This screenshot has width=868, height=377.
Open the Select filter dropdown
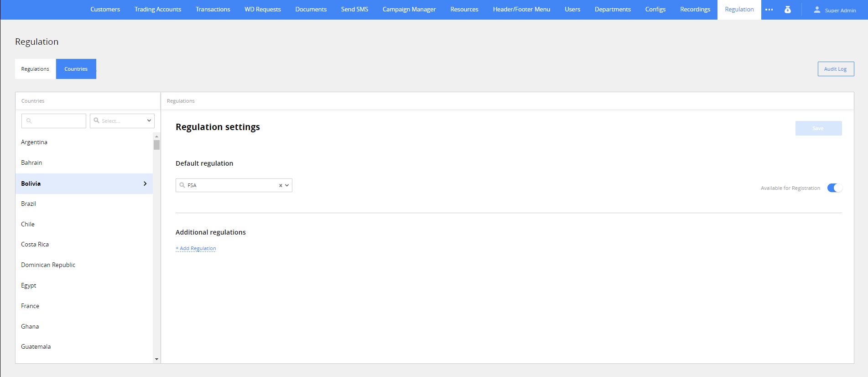tap(122, 121)
